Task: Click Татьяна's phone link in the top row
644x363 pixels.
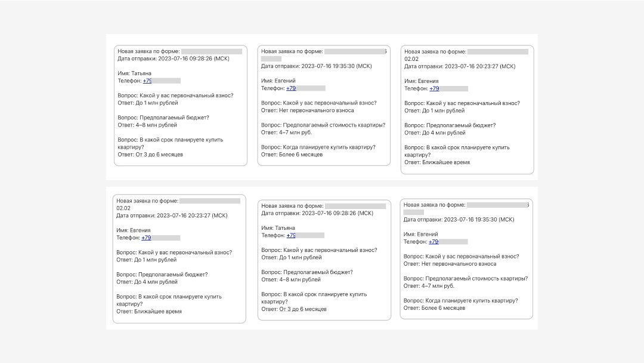Action: tap(147, 81)
